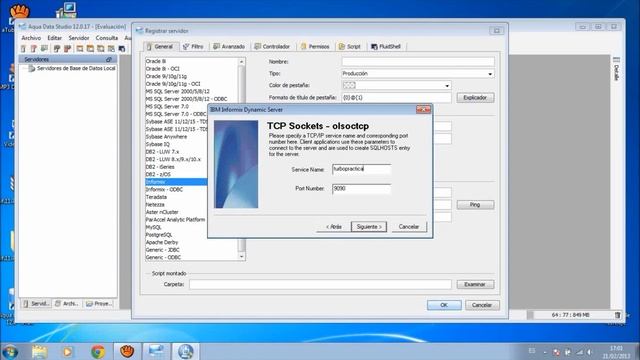Viewport: 640px width, 360px height.
Task: Select Sybase Anywhere in the list
Action: click(x=166, y=137)
